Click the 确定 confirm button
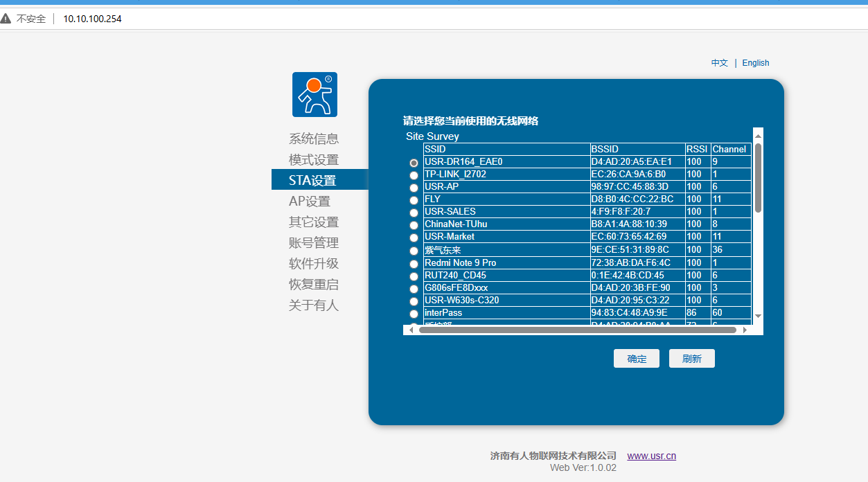 pos(637,359)
